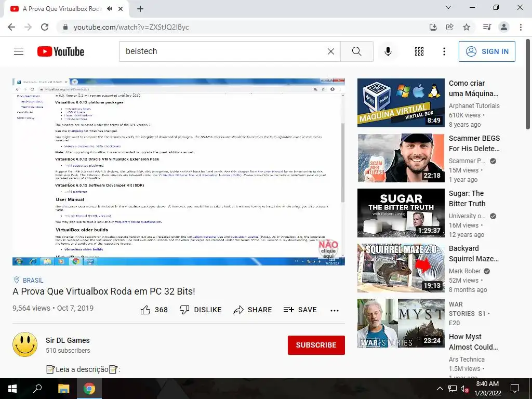This screenshot has height=399, width=532.
Task: Open 'How Myst Almost Could...' title
Action: (x=473, y=342)
